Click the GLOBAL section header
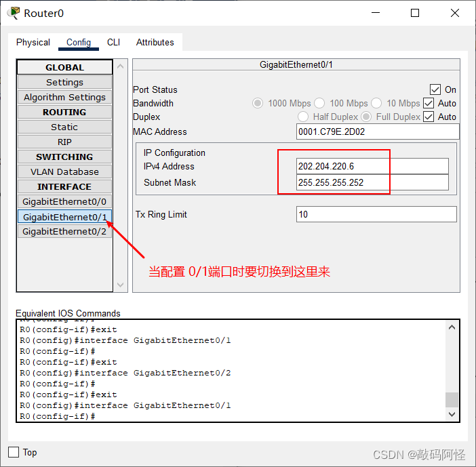Screen dimensions: 476x467 point(64,67)
